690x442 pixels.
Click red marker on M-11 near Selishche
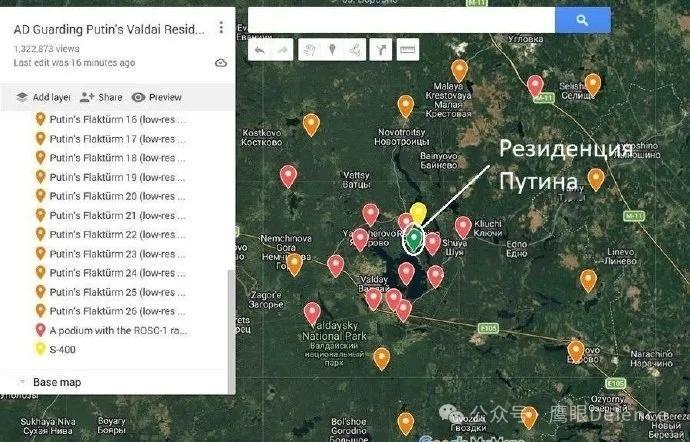coord(535,85)
